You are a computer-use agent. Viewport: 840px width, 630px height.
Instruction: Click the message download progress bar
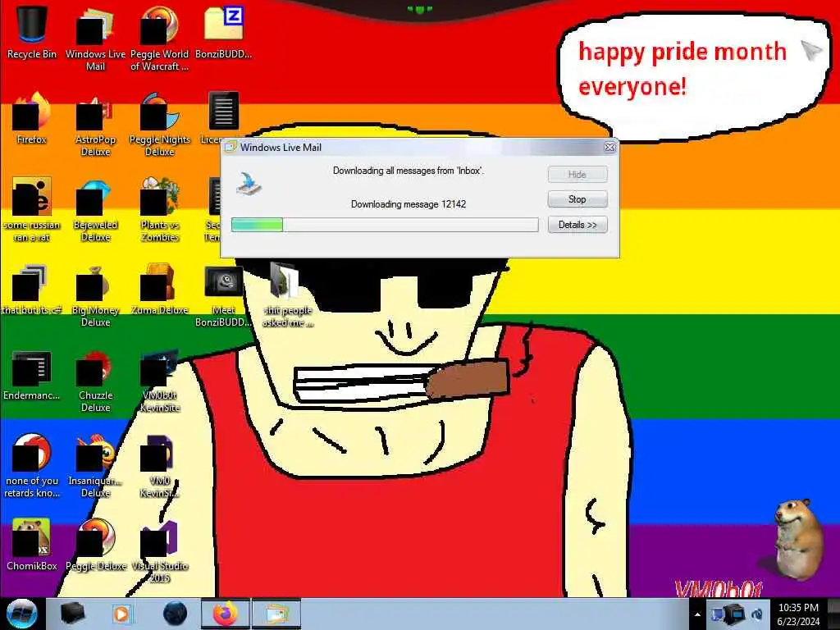[x=385, y=225]
